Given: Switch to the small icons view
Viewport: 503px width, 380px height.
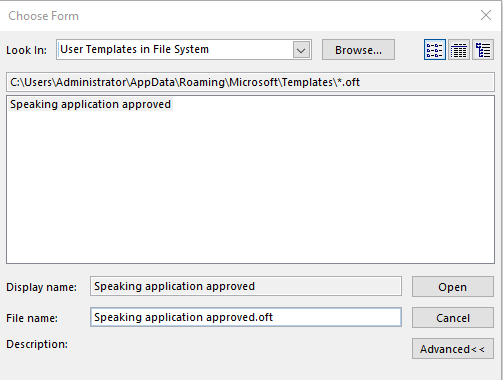Looking at the screenshot, I should [x=435, y=50].
